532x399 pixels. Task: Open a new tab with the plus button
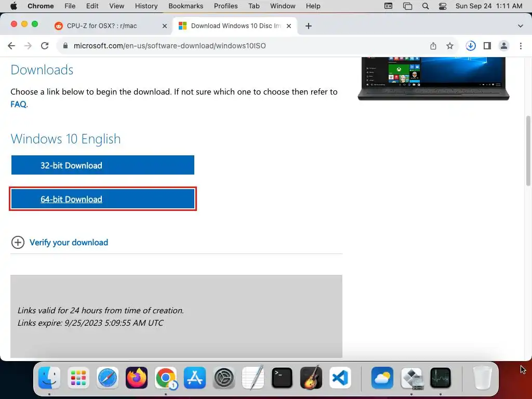point(309,26)
